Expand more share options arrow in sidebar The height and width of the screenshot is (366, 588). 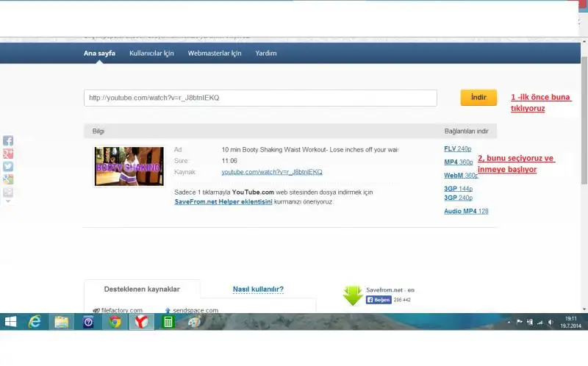click(x=8, y=201)
